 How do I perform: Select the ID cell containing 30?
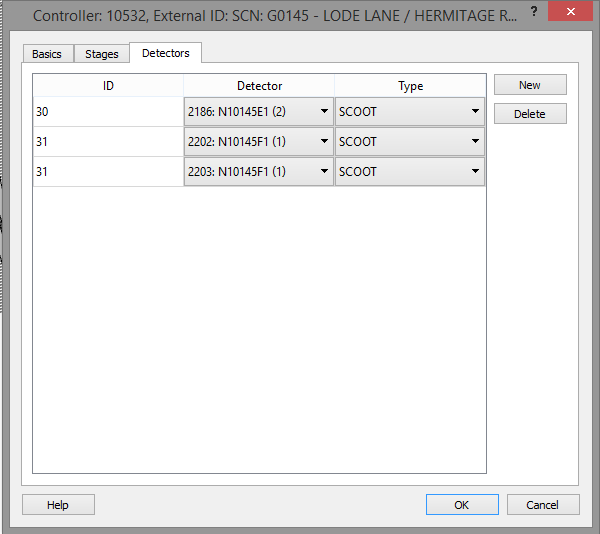108,112
